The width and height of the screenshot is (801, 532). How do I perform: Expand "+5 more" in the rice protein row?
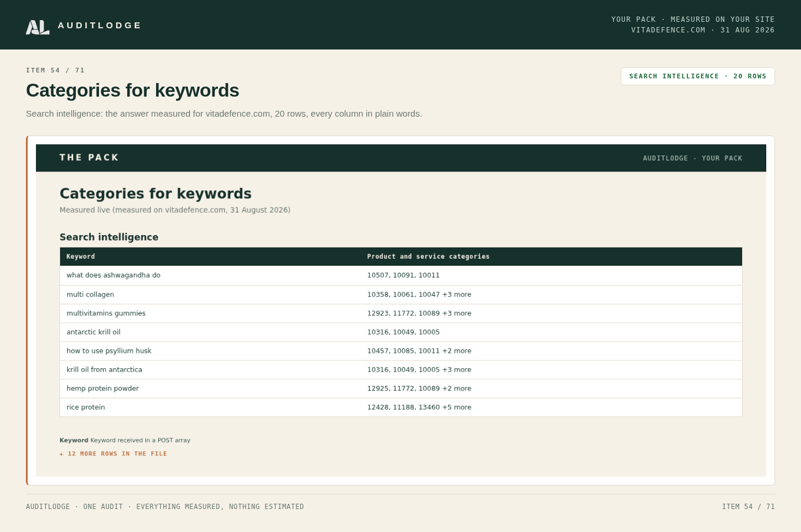point(457,408)
